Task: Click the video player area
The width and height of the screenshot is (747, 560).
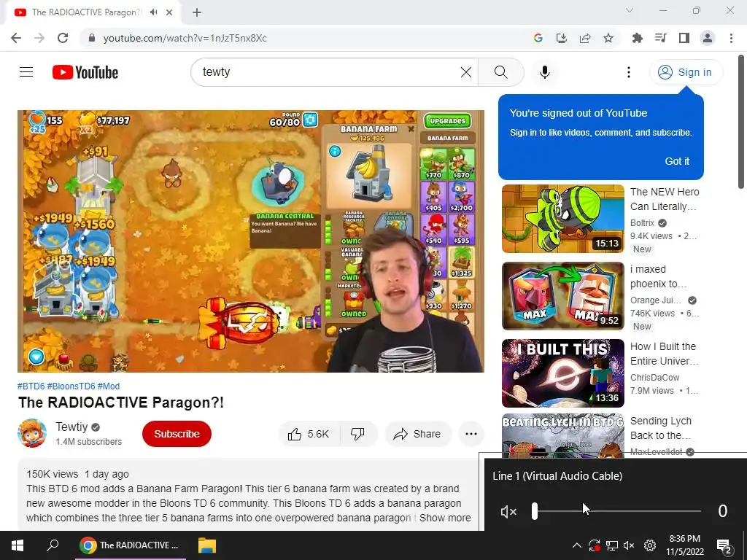Action: tap(251, 241)
